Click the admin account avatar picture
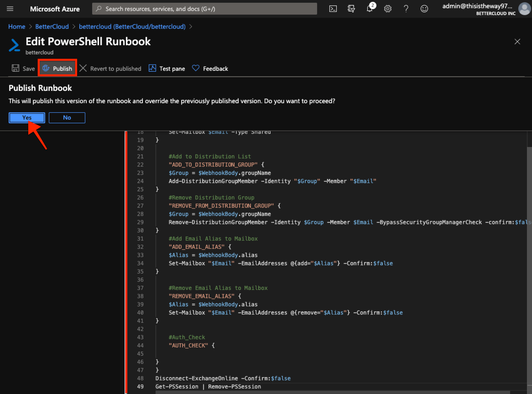Image resolution: width=532 pixels, height=394 pixels. pyautogui.click(x=524, y=8)
